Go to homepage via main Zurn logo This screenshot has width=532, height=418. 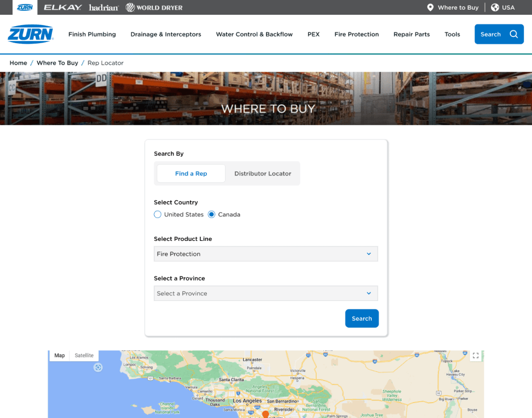click(x=31, y=34)
